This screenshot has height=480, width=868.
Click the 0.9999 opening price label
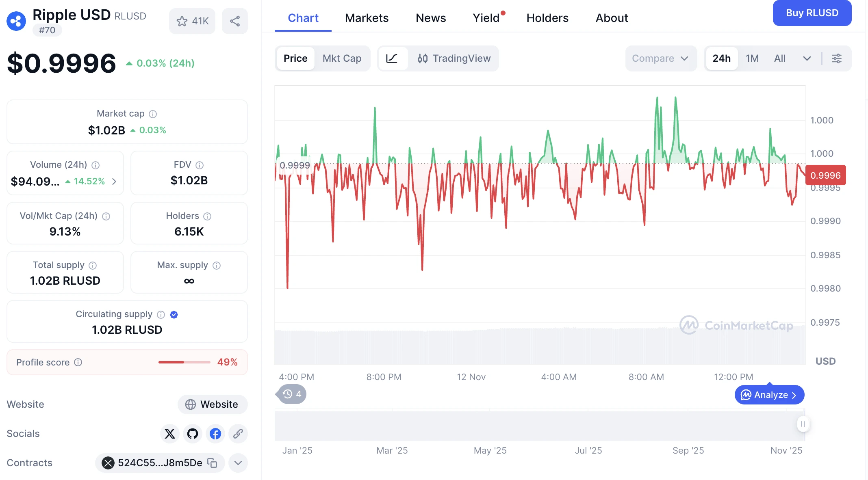pos(295,165)
